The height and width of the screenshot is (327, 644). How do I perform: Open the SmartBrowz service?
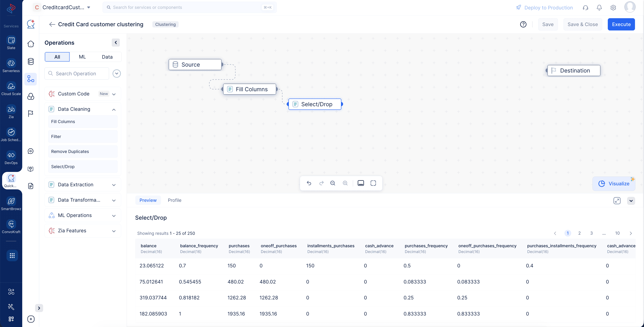click(x=11, y=201)
